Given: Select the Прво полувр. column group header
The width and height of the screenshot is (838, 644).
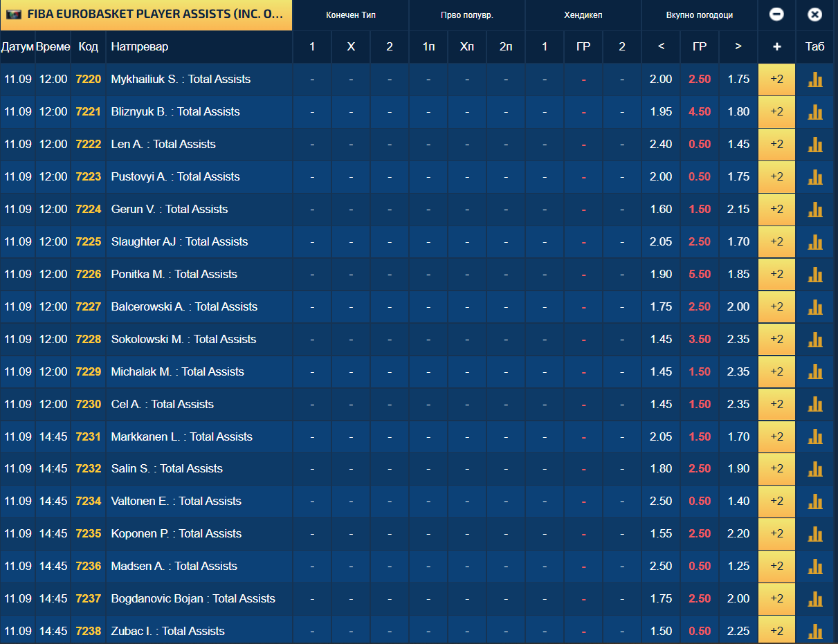Looking at the screenshot, I should click(x=467, y=15).
